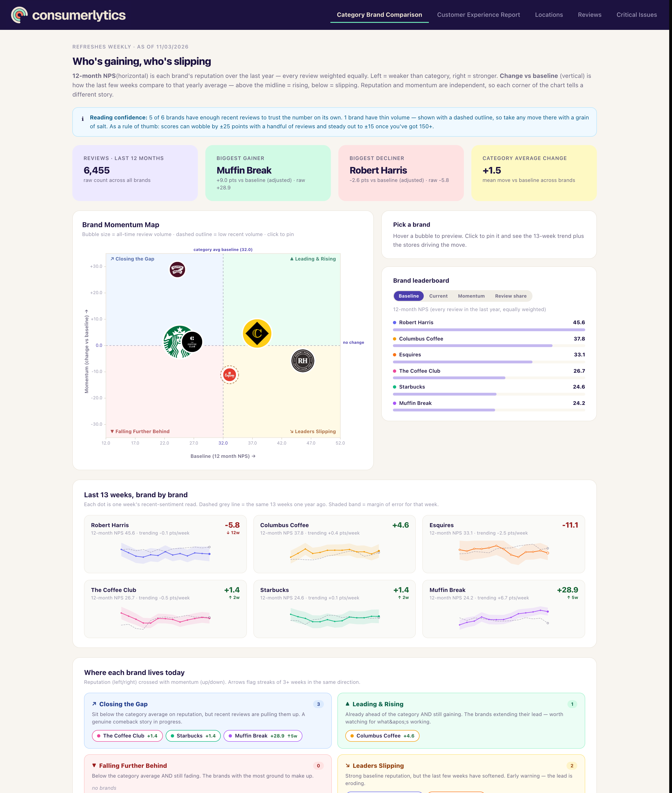Pin The Coffee Club bubble on the map

(192, 342)
